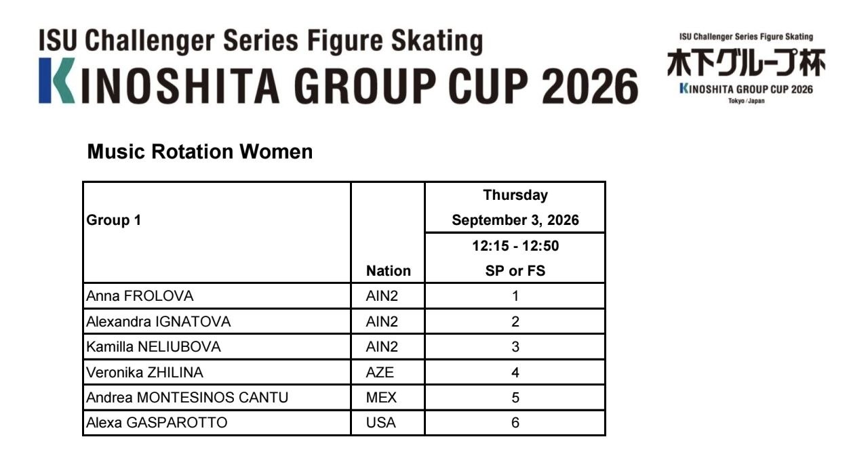Select Alexandra IGNATOVA name cell
This screenshot has width=868, height=456.
[217, 321]
